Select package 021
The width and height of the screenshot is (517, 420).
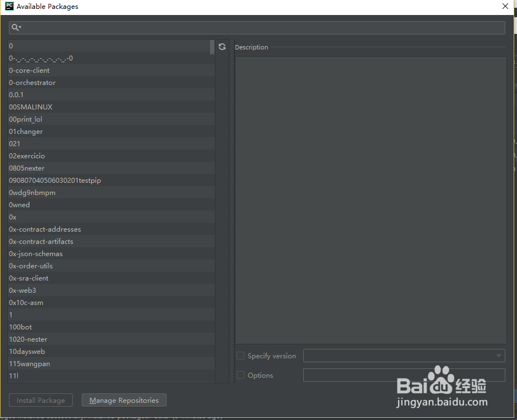(111, 143)
